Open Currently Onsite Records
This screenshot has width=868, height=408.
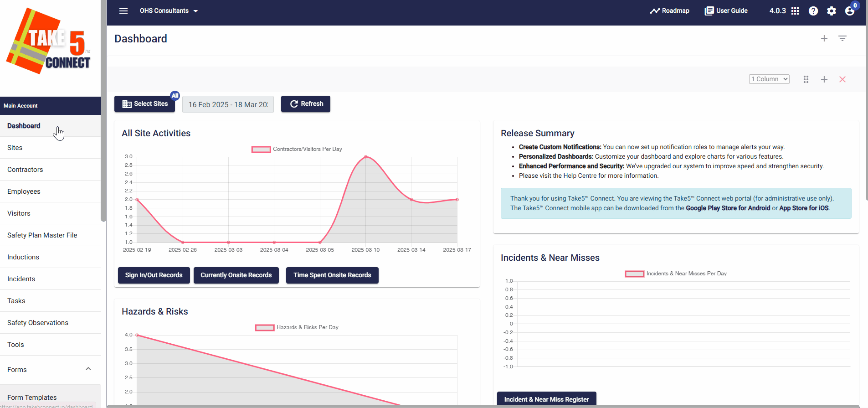[236, 275]
